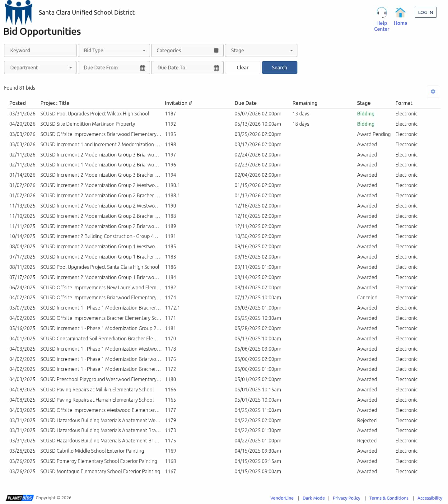Expand the Stage filter dropdown
The height and width of the screenshot is (504, 448).
coord(261,50)
